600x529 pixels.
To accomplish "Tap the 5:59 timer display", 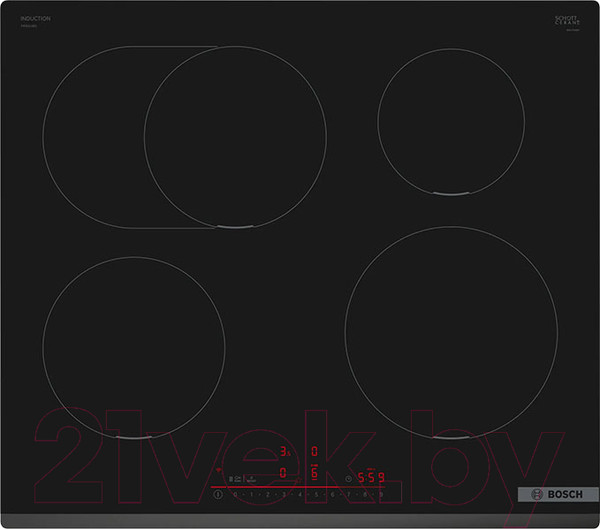I will [x=371, y=477].
